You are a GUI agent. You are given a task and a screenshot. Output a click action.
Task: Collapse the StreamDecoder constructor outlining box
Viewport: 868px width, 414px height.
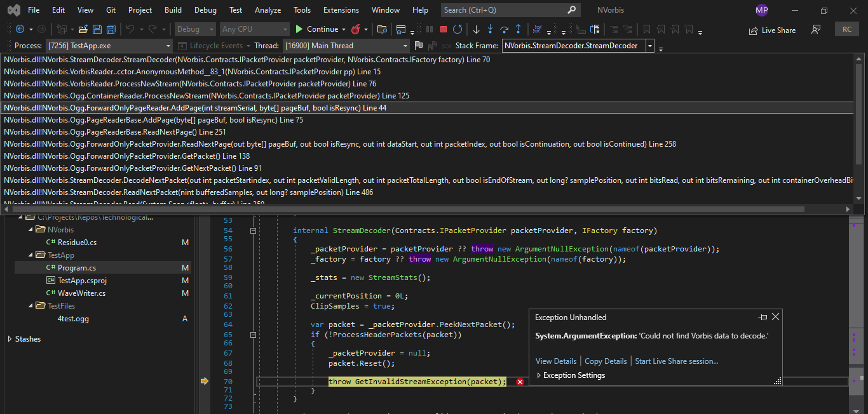click(253, 231)
